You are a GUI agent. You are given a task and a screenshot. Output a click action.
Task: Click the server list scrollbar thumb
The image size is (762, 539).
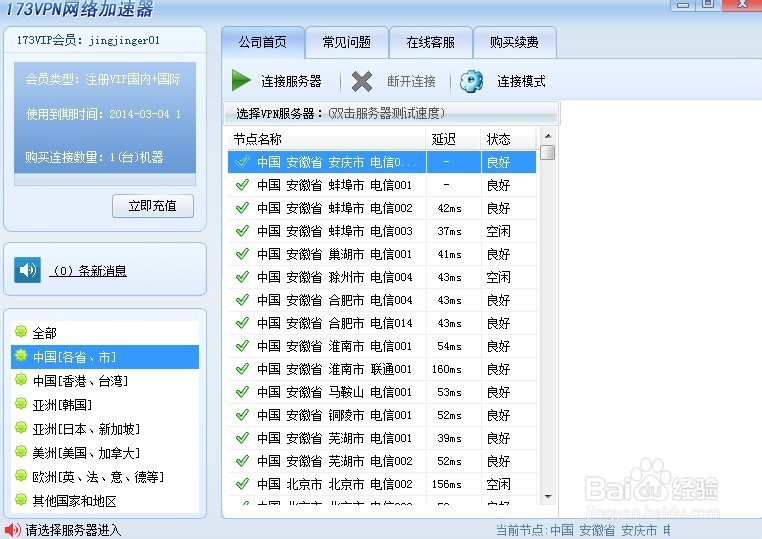[x=548, y=152]
